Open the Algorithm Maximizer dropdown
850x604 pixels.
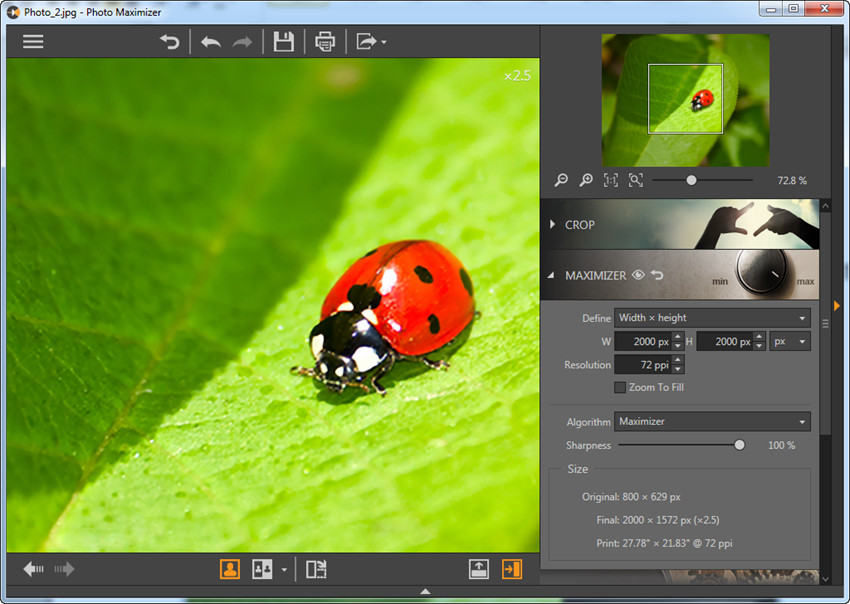pyautogui.click(x=712, y=421)
